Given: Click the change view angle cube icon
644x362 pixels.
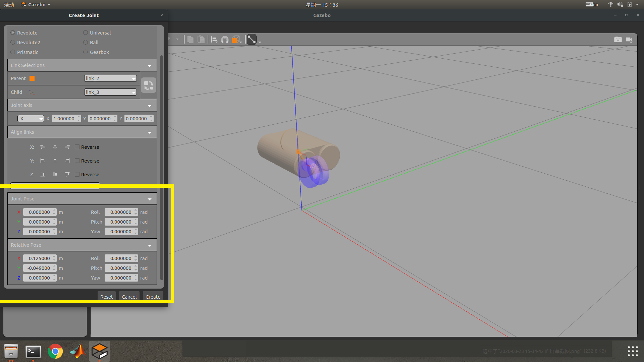Looking at the screenshot, I should 236,40.
